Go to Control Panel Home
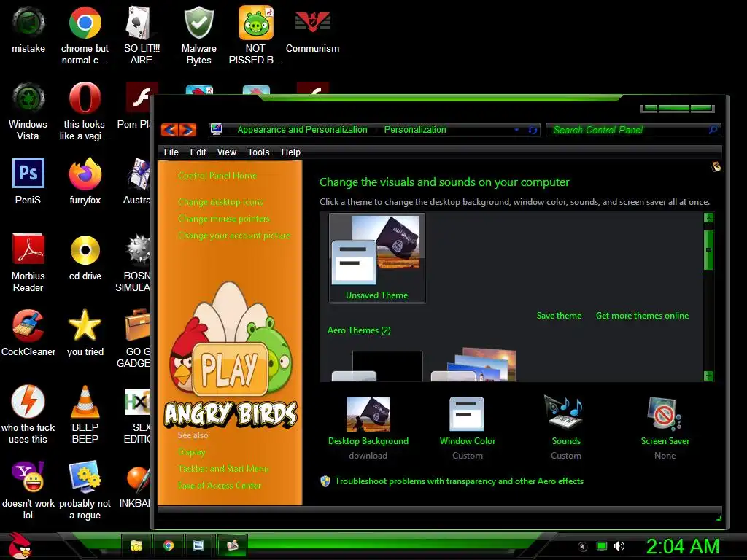The height and width of the screenshot is (560, 747). click(217, 176)
